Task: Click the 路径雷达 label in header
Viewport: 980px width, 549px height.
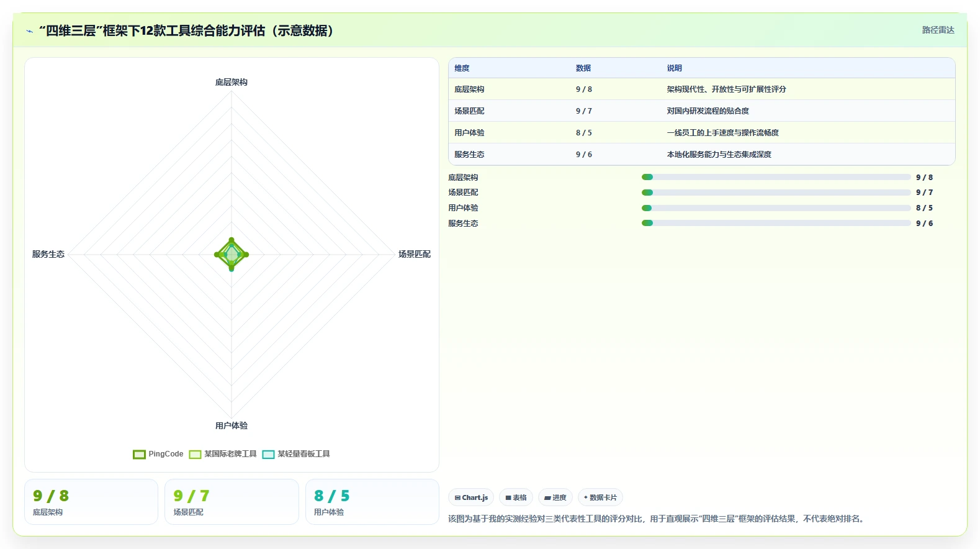Action: pyautogui.click(x=938, y=30)
